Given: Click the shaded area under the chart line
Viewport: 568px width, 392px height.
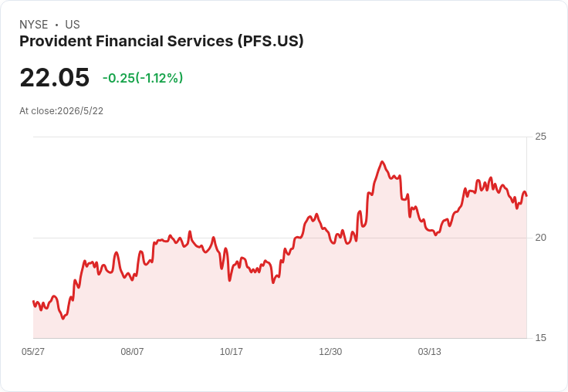Looking at the screenshot, I should pos(279,308).
